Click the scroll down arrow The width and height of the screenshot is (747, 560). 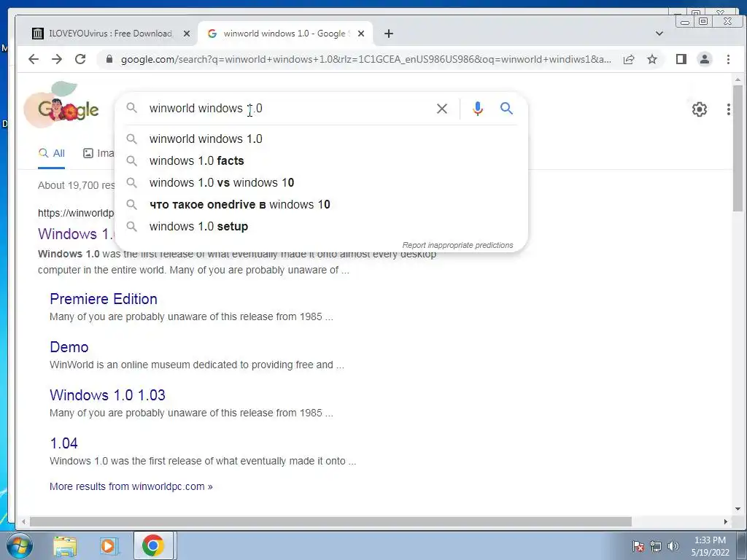pyautogui.click(x=738, y=509)
